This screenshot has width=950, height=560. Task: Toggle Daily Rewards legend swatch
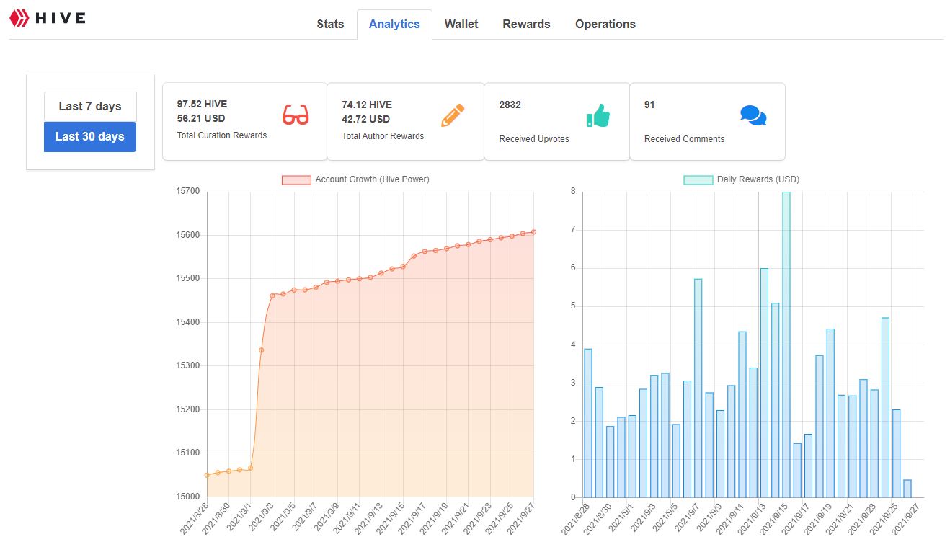pyautogui.click(x=698, y=179)
